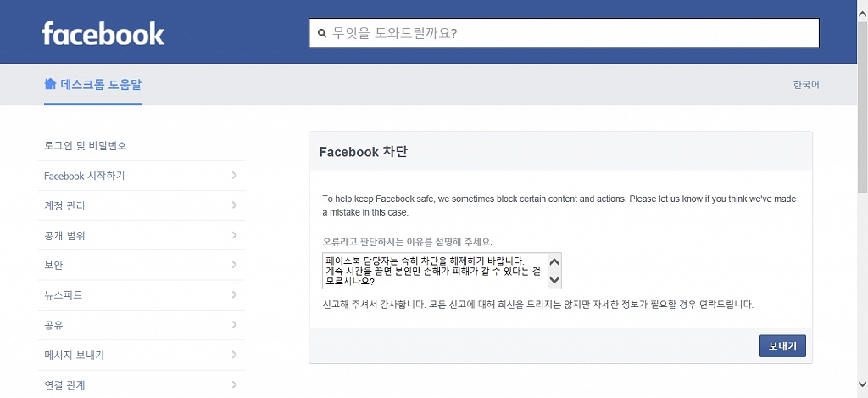The image size is (868, 398).
Task: Click the text area scroll up arrow
Action: pyautogui.click(x=554, y=261)
